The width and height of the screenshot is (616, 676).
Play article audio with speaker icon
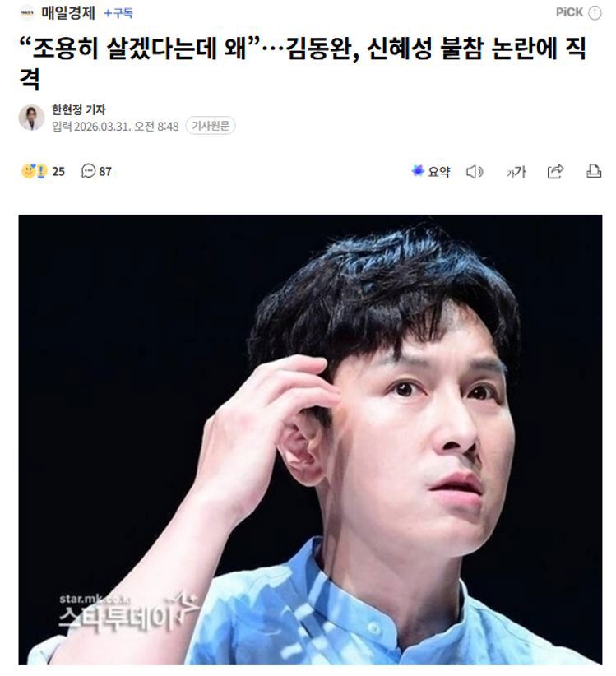click(475, 172)
